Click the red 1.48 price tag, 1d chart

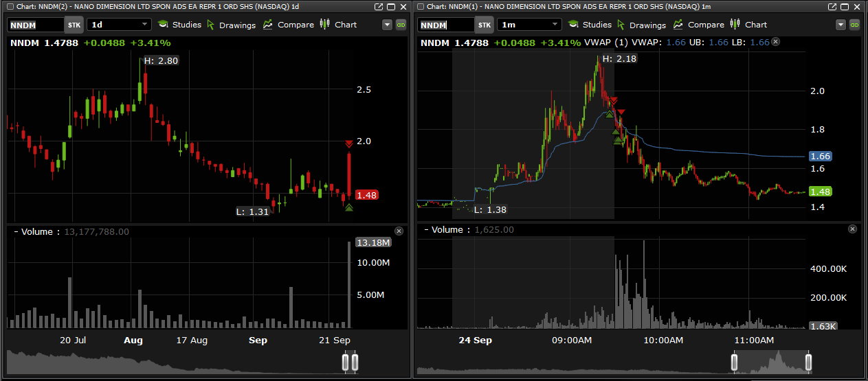point(367,195)
